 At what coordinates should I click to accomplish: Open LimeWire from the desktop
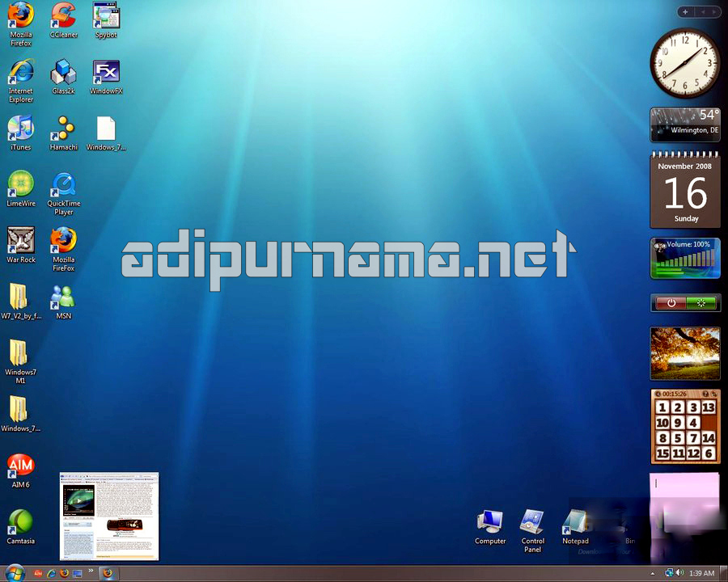(x=20, y=189)
